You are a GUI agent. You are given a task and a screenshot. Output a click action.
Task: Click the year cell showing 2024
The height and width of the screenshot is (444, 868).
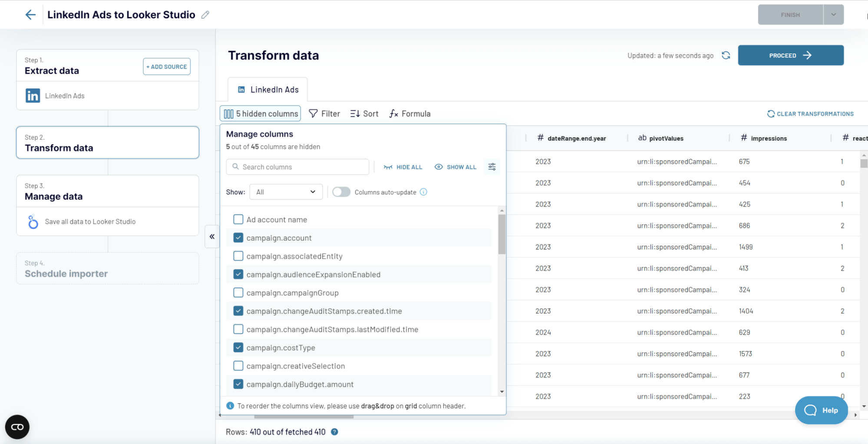[543, 332]
